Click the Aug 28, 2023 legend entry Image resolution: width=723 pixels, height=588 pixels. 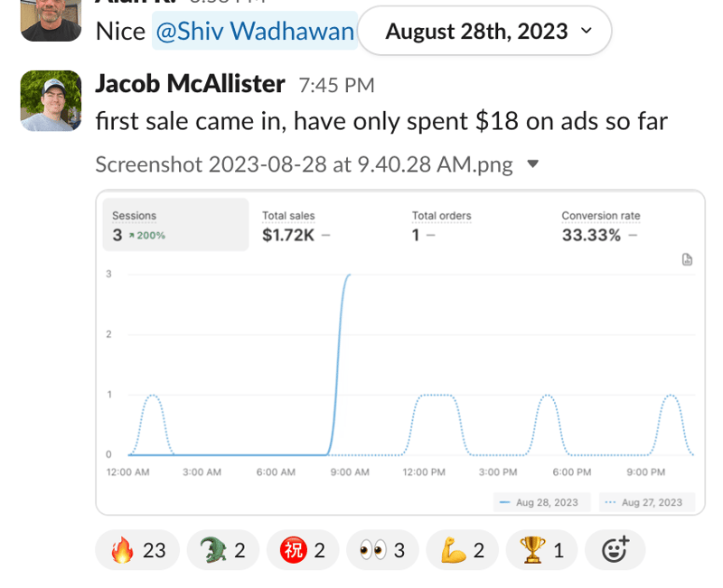tap(541, 502)
